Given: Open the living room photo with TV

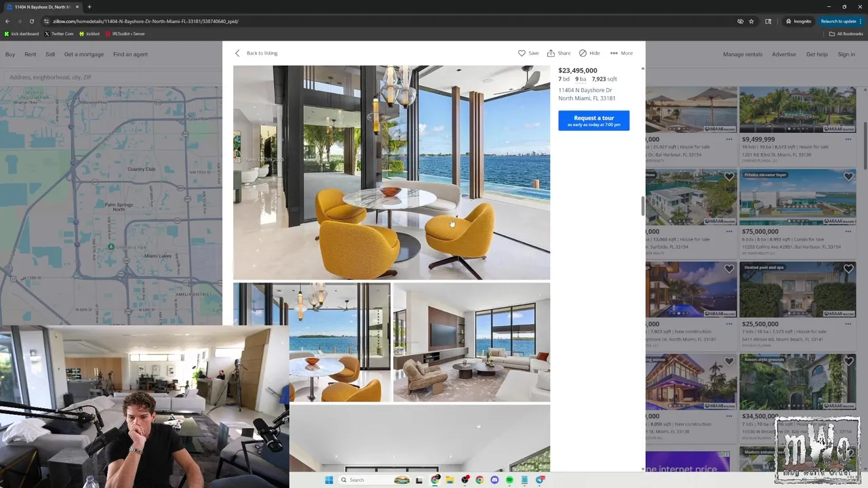Looking at the screenshot, I should point(471,342).
